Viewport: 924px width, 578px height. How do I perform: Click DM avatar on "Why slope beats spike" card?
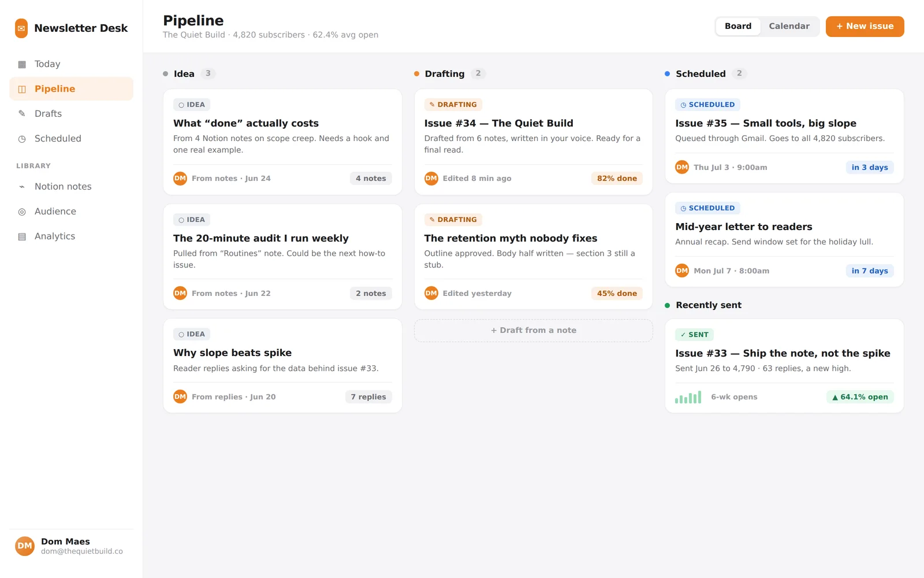(x=180, y=397)
